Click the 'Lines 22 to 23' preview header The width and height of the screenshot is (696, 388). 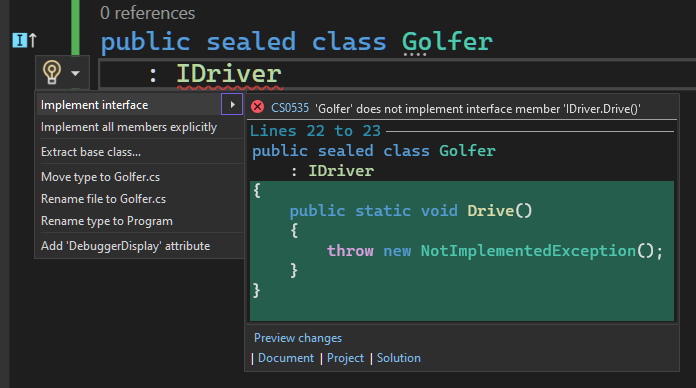pos(315,131)
